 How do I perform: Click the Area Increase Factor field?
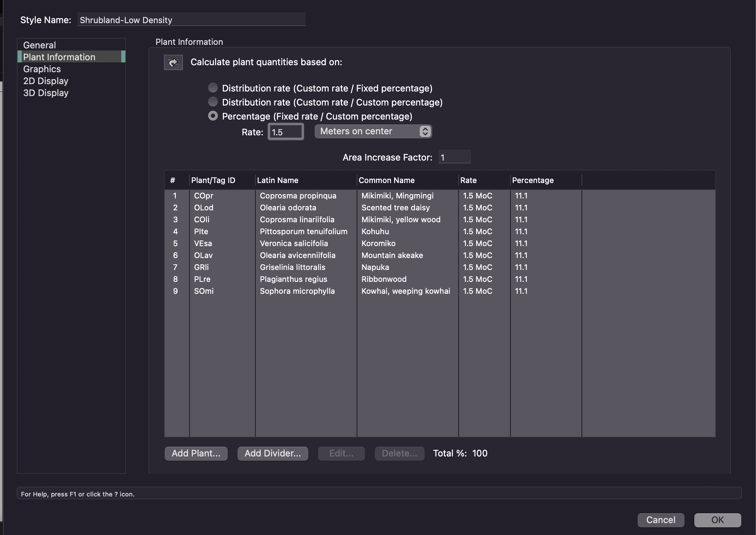tap(454, 157)
